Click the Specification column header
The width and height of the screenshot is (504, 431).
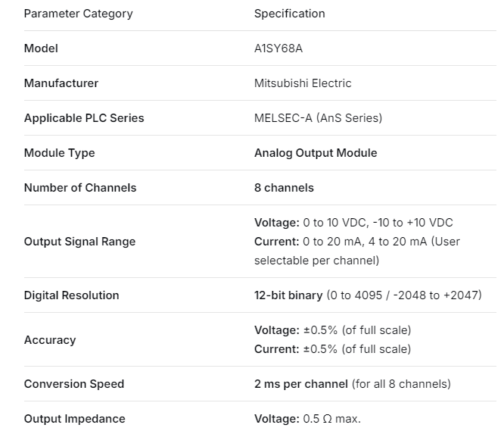point(289,14)
